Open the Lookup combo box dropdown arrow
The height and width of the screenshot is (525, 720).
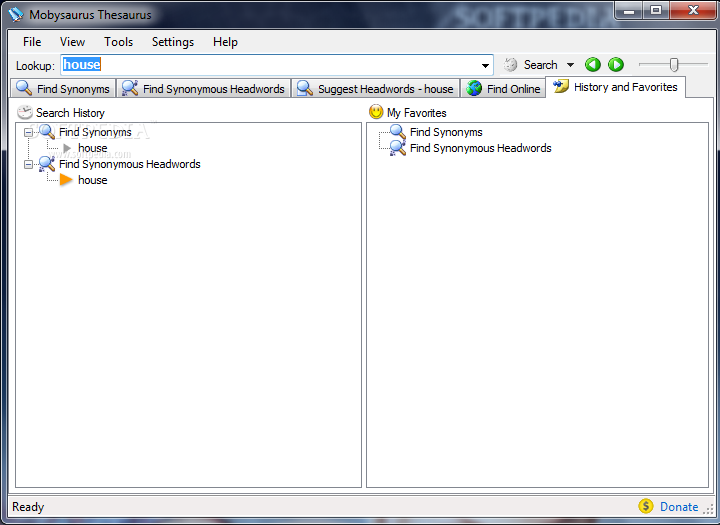[x=485, y=65]
